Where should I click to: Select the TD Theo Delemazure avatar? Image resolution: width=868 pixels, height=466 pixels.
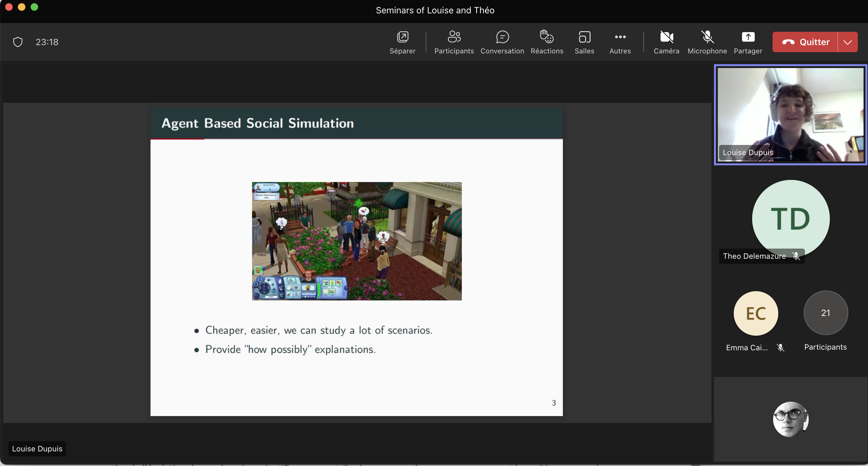[x=790, y=218]
